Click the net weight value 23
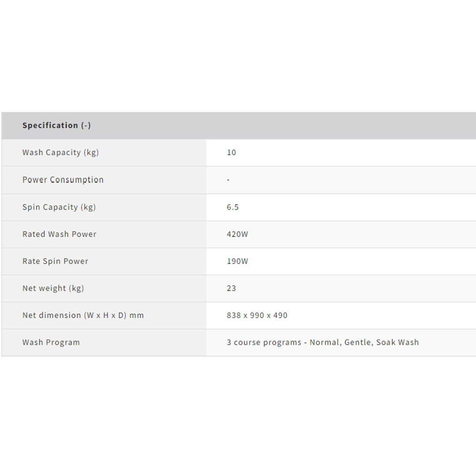476x476 pixels. [x=231, y=288]
